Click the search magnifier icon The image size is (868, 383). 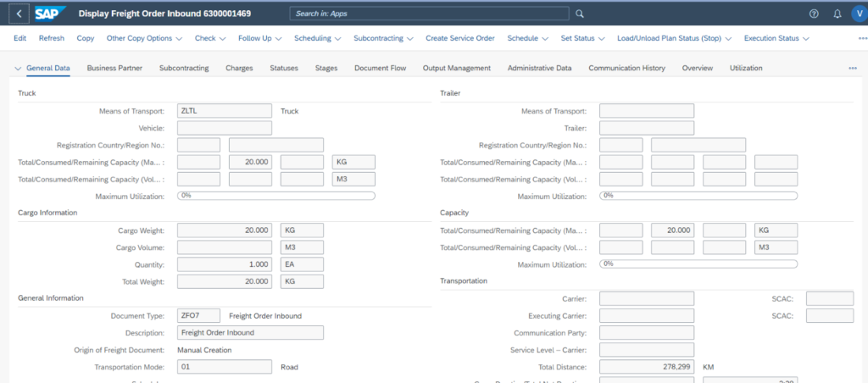tap(580, 14)
